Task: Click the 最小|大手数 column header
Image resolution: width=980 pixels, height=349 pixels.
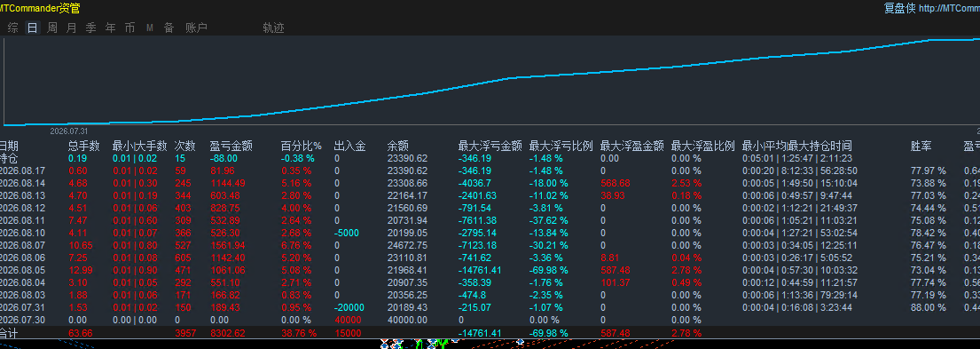Action: tap(140, 147)
